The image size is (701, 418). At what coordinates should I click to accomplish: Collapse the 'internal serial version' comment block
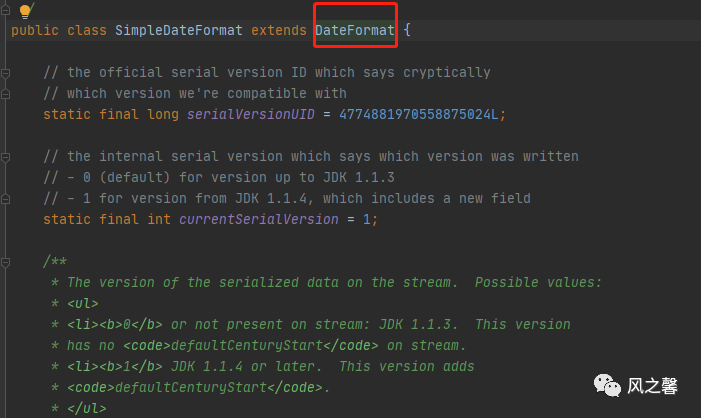(x=5, y=157)
